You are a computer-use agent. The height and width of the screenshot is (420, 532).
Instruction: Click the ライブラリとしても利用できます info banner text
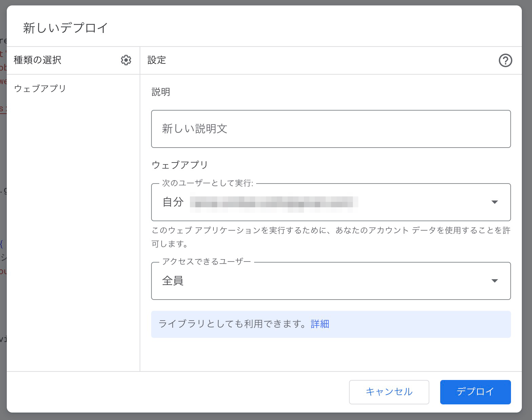(234, 324)
